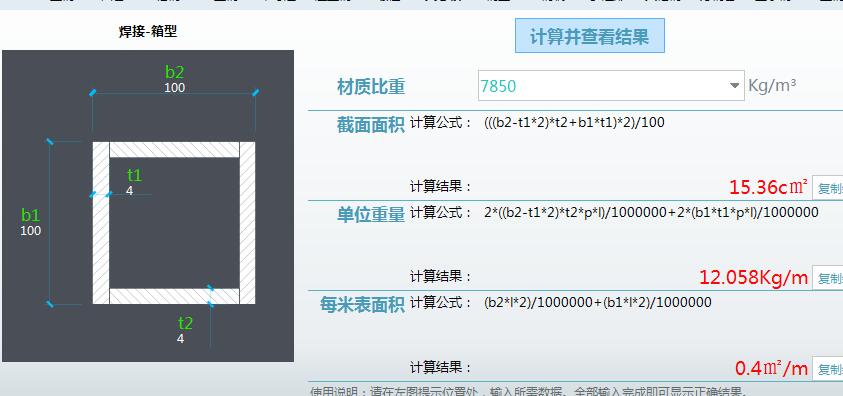Click the 计算并查看结果 button
843x396 pixels.
590,35
